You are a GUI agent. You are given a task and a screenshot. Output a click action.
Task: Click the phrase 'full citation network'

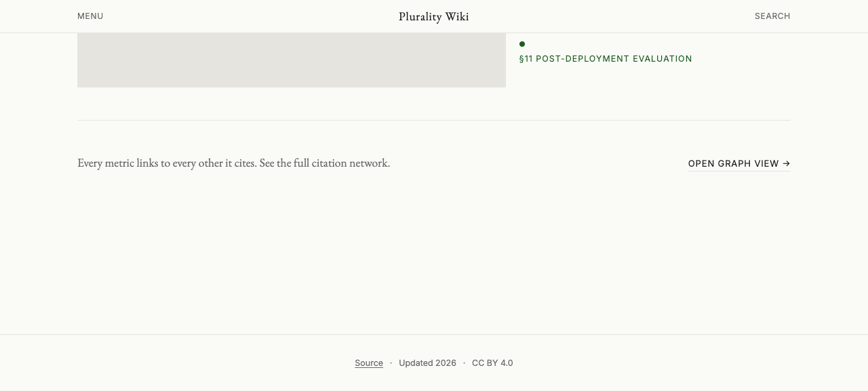click(x=341, y=163)
